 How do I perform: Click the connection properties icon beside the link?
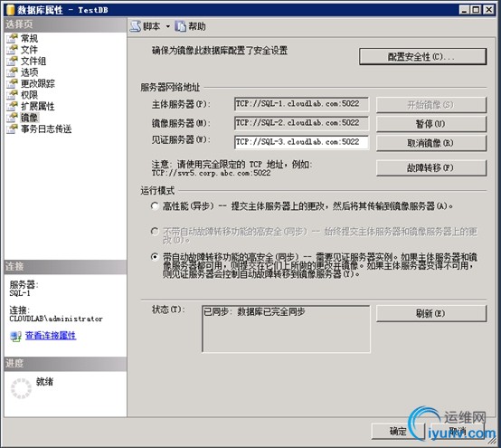[x=15, y=336]
